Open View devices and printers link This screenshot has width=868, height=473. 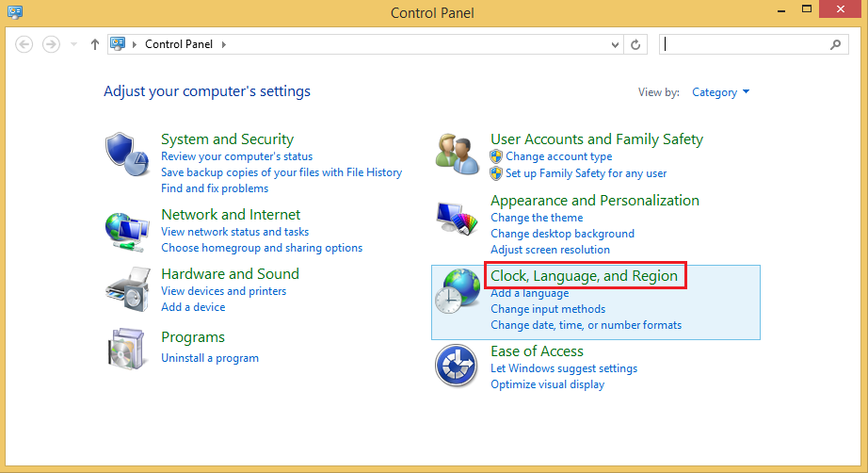pyautogui.click(x=223, y=291)
